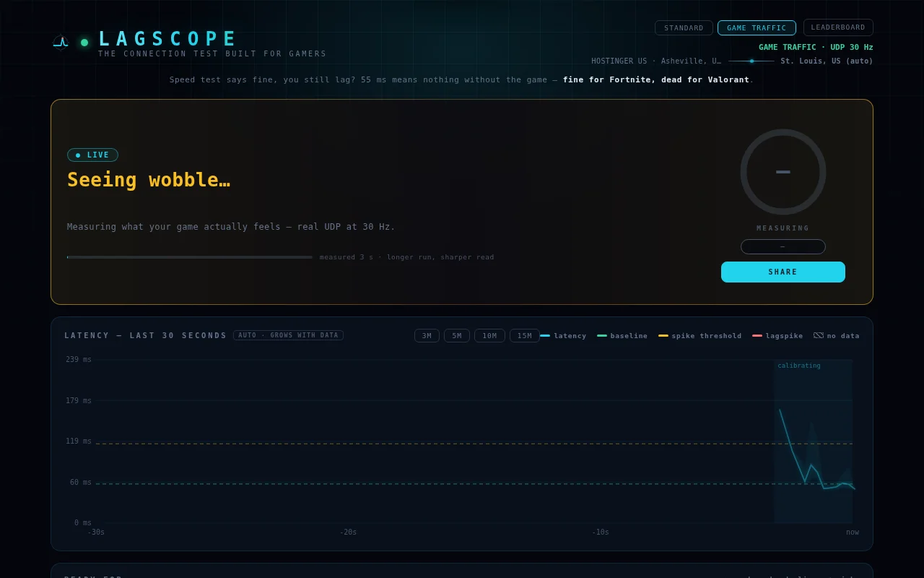
Task: Click the 119 ms axis label
Action: (79, 441)
